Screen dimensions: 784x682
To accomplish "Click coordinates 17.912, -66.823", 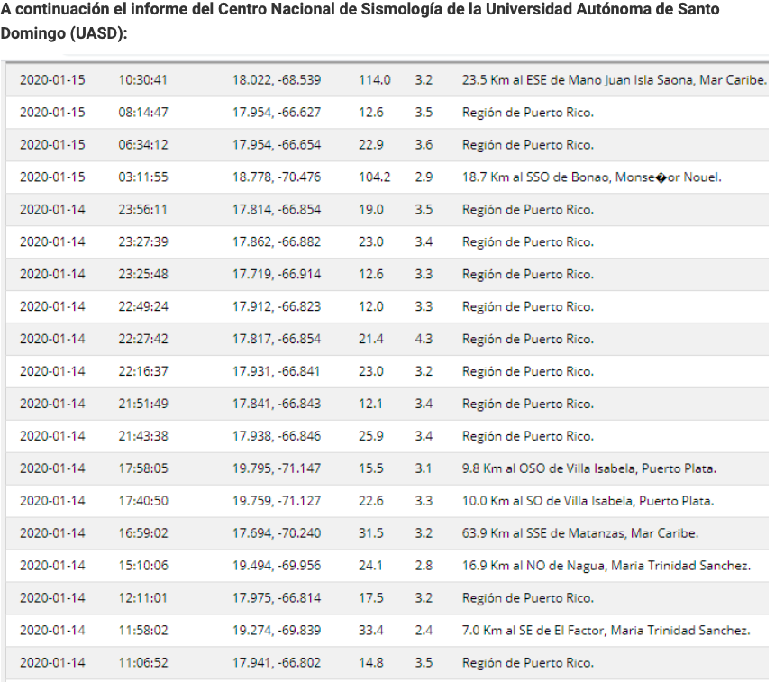I will point(277,306).
